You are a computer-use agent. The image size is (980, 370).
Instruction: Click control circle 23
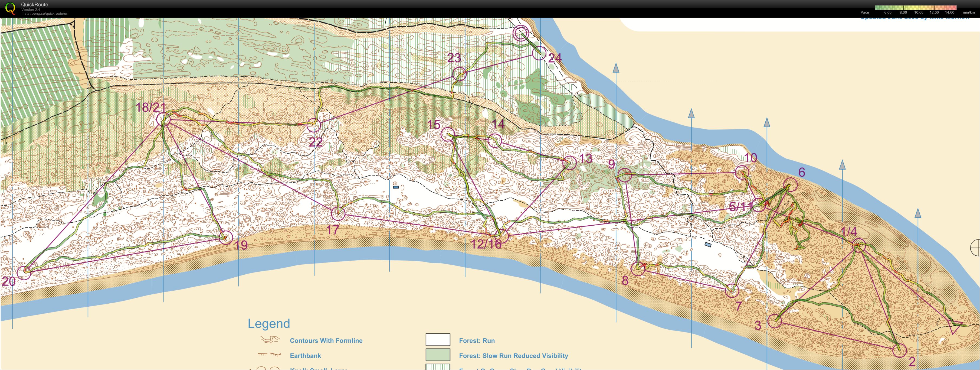(460, 74)
